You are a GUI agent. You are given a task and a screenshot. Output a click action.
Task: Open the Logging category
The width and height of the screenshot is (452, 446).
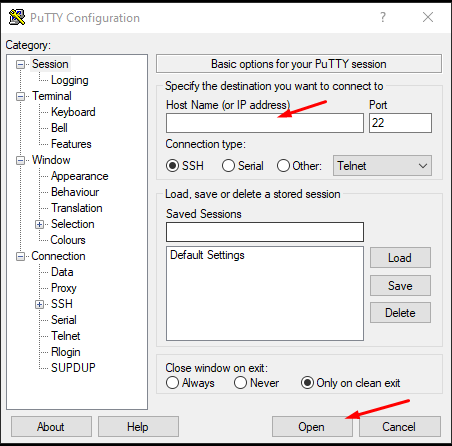pos(70,80)
